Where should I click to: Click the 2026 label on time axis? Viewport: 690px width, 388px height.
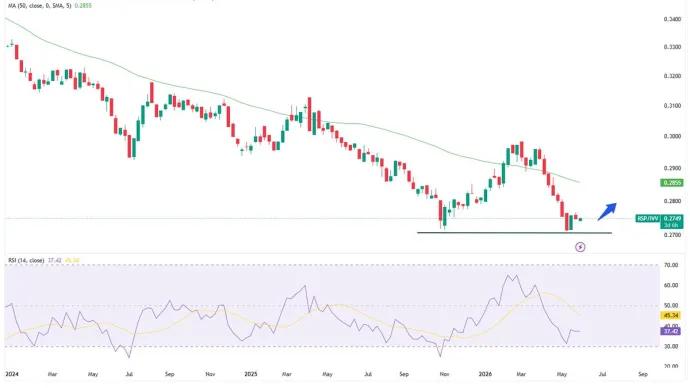pyautogui.click(x=485, y=374)
